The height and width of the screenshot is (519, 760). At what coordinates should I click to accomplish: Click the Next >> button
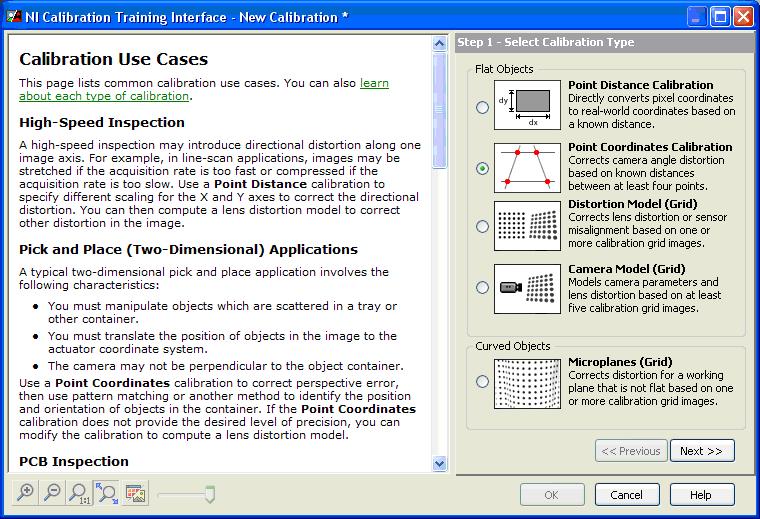click(x=702, y=451)
